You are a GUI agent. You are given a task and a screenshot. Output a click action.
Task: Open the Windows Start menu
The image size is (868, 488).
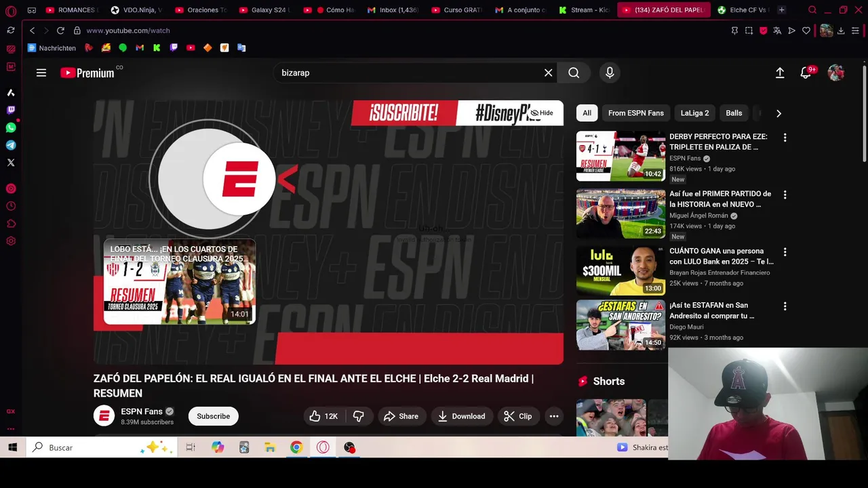[x=12, y=447]
